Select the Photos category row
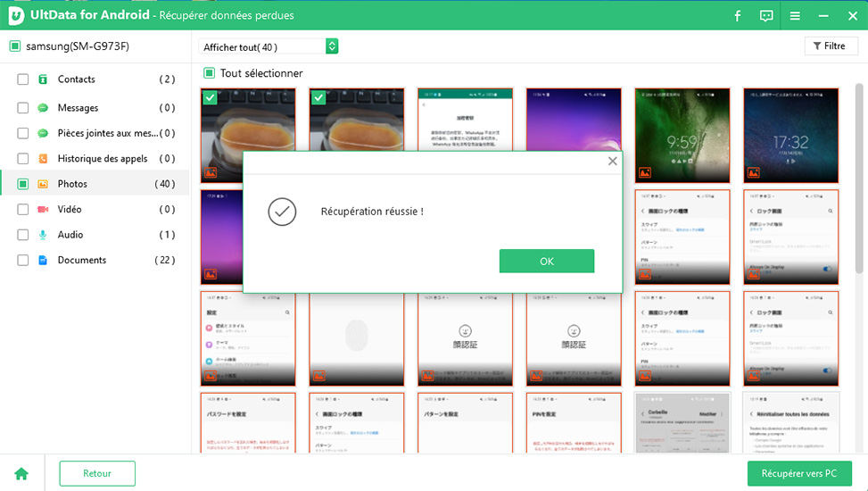Image resolution: width=868 pixels, height=491 pixels. (95, 184)
